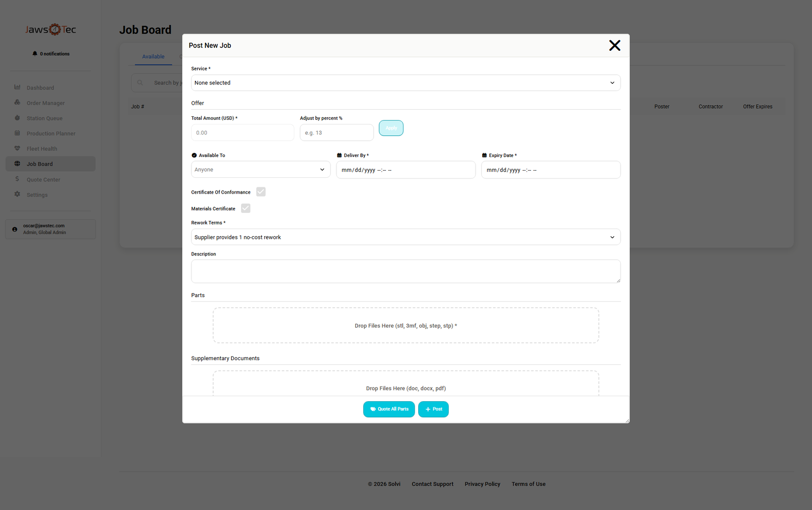Open the Available To dropdown set to Anyone
The width and height of the screenshot is (812, 510).
(261, 170)
